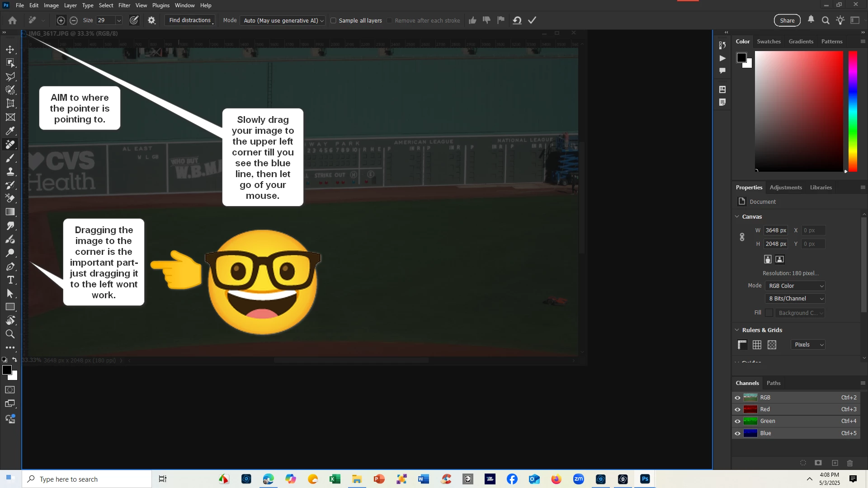Click the hue spectrum slider strip

[853, 111]
